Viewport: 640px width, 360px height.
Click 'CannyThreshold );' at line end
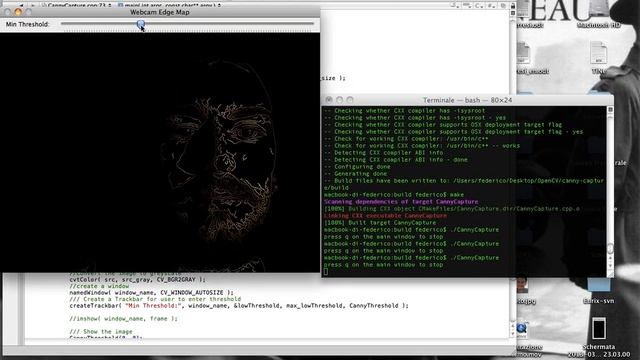(378, 306)
